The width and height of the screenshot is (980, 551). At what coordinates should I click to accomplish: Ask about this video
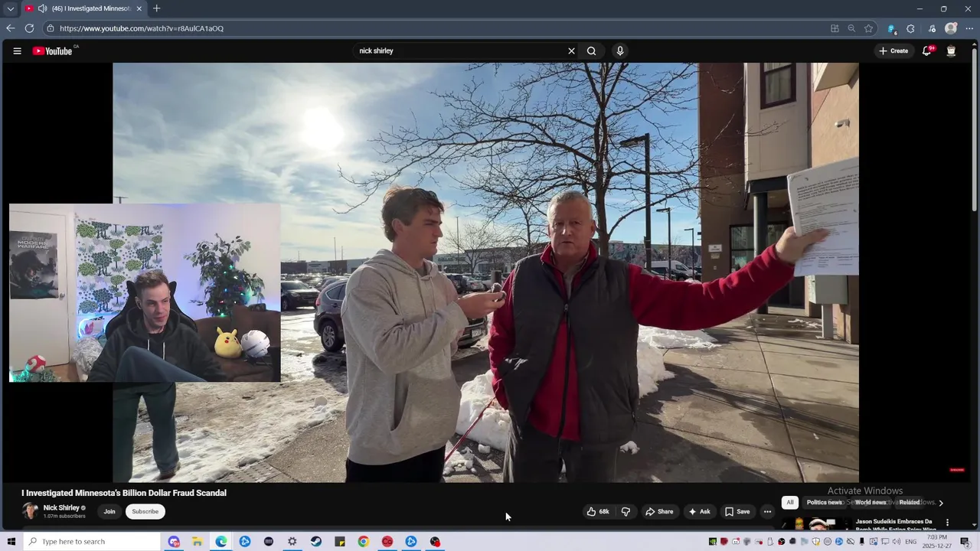pyautogui.click(x=699, y=511)
